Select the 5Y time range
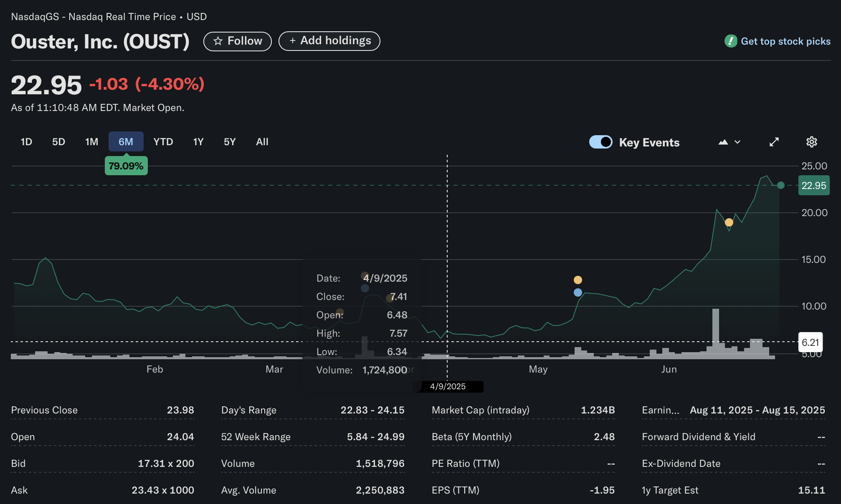The image size is (841, 504). pos(230,142)
